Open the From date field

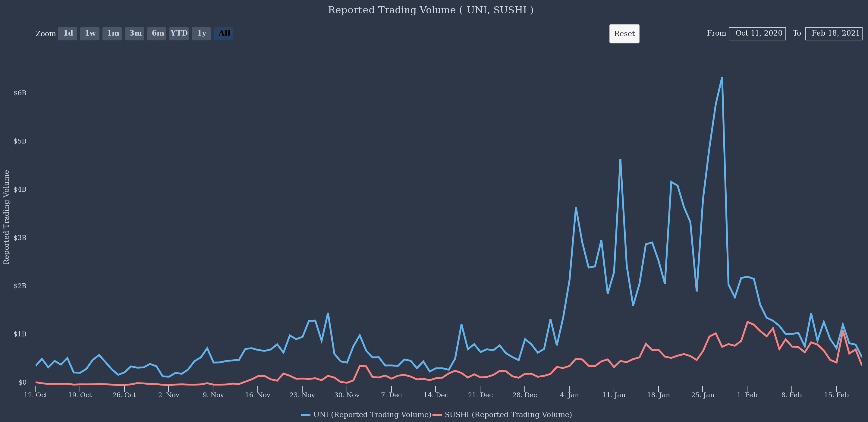757,34
